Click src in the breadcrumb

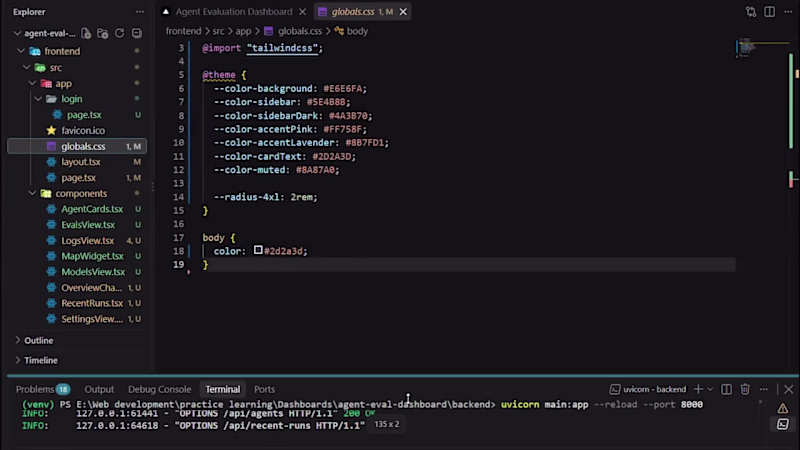[x=218, y=31]
